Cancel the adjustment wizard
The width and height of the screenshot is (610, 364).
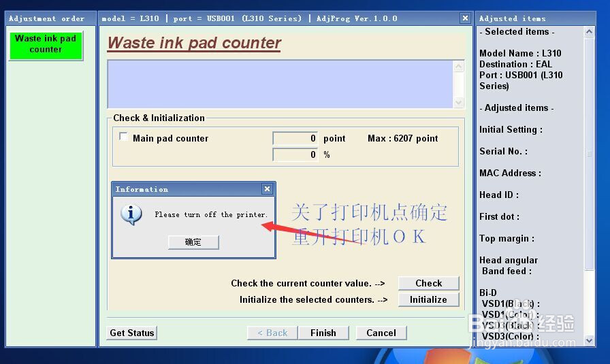(381, 333)
